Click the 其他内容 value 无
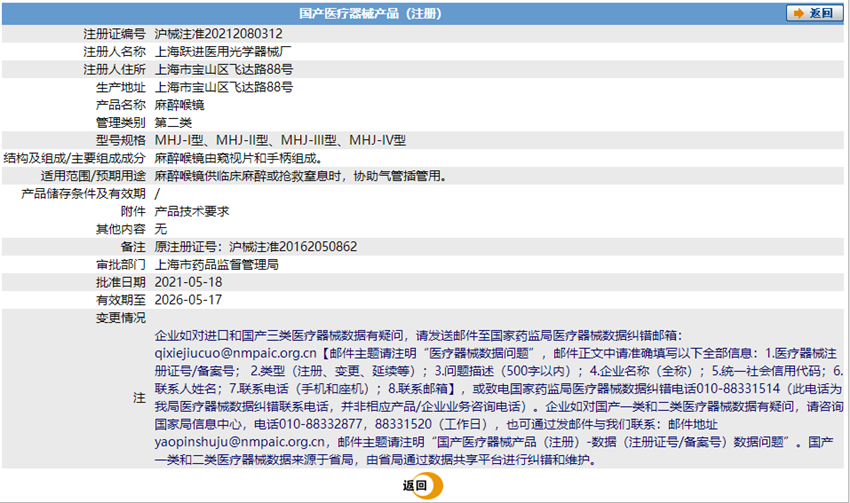The image size is (850, 503). [160, 229]
